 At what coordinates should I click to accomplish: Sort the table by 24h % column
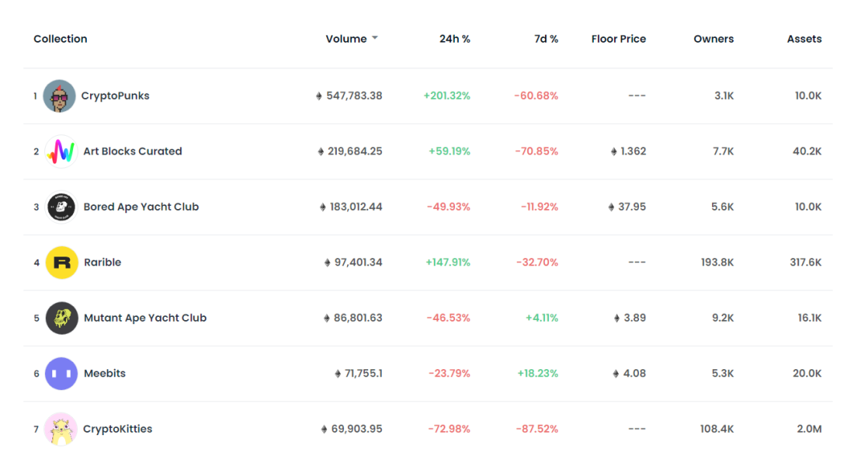click(x=454, y=39)
